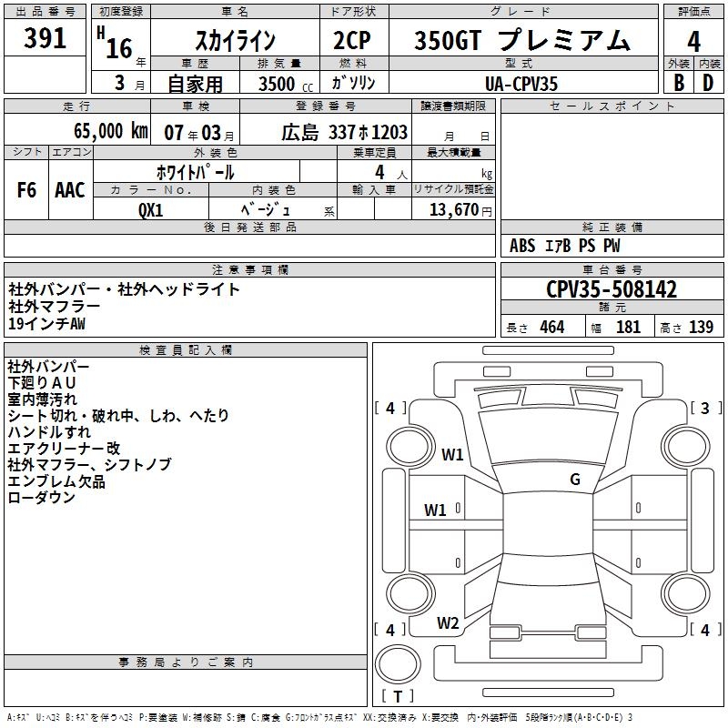The image size is (728, 728).
Task: Click the grade text 350GT プレミアム
Action: 522,40
